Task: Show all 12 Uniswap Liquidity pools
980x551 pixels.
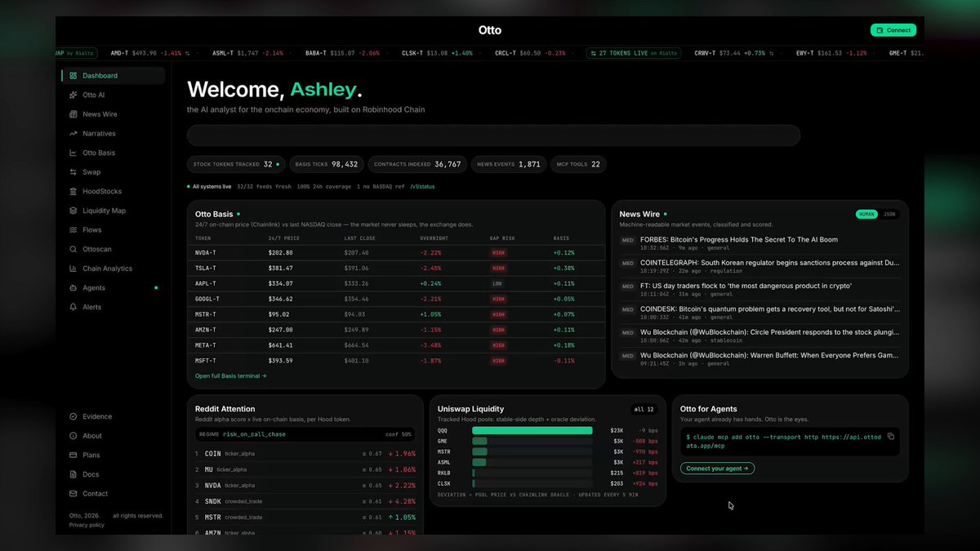Action: coord(644,409)
